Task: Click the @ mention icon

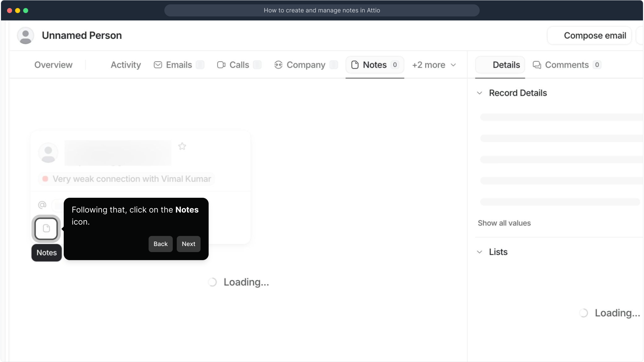Action: (x=42, y=205)
